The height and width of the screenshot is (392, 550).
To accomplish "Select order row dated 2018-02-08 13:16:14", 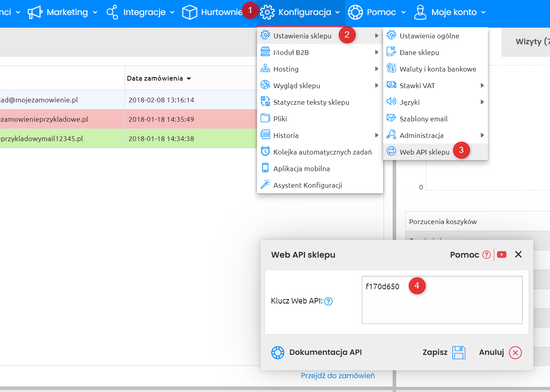I will [129, 100].
